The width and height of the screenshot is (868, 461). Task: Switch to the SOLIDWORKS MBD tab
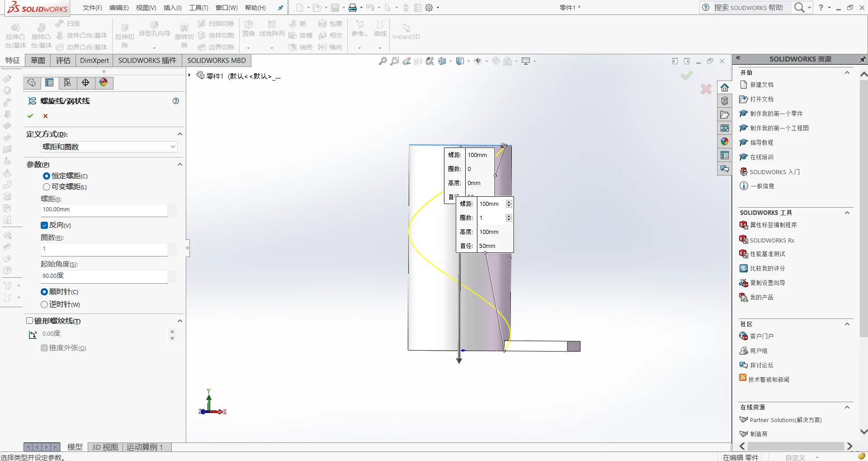217,61
